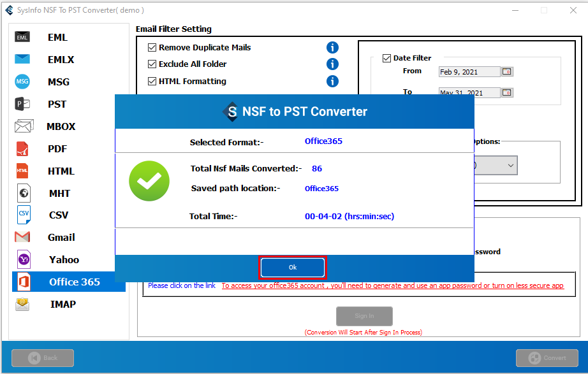Choose the IMAP mail icon

coord(22,304)
